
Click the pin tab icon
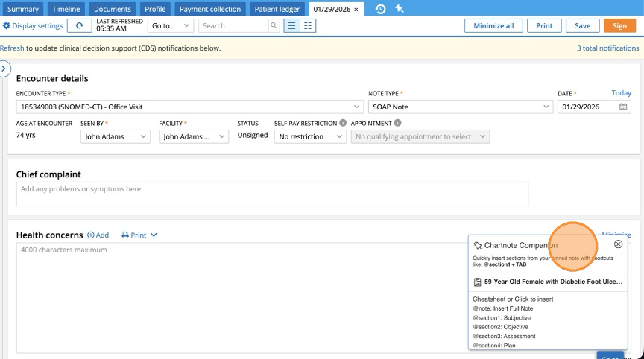(400, 9)
